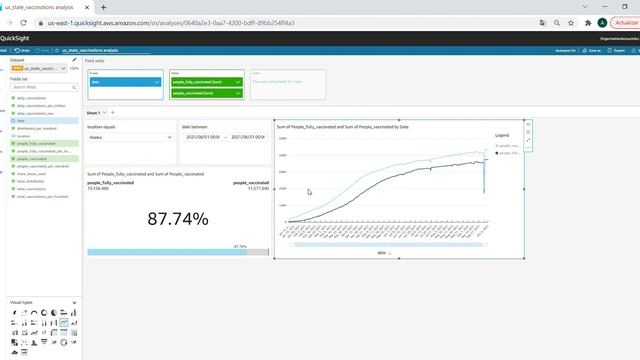This screenshot has height=360, width=640.
Task: Open the browser profile avatar
Action: [602, 23]
